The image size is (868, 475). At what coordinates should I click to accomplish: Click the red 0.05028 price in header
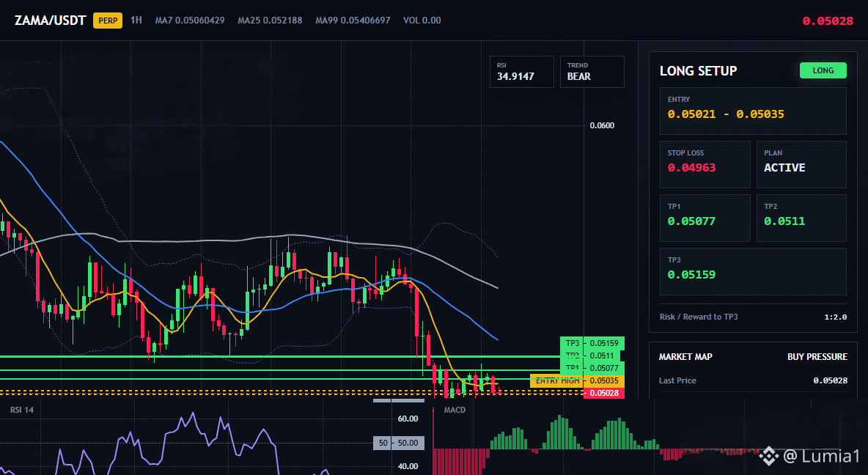click(x=828, y=21)
